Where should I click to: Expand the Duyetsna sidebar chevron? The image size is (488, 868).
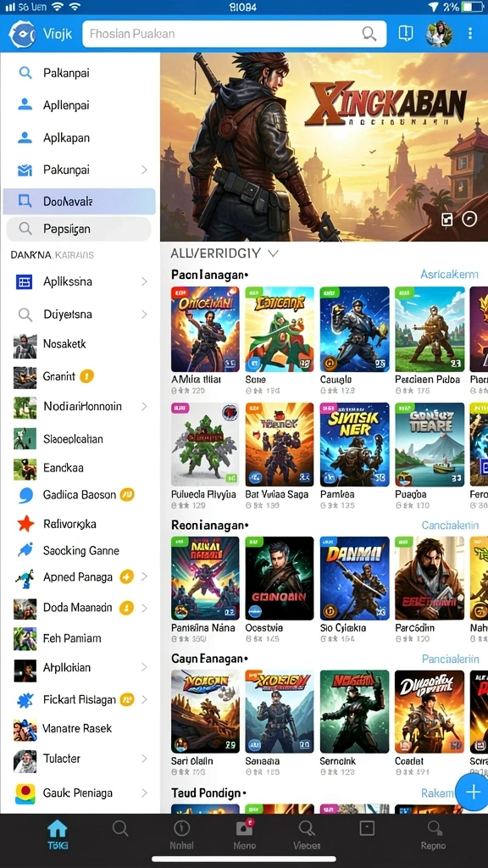pyautogui.click(x=144, y=314)
